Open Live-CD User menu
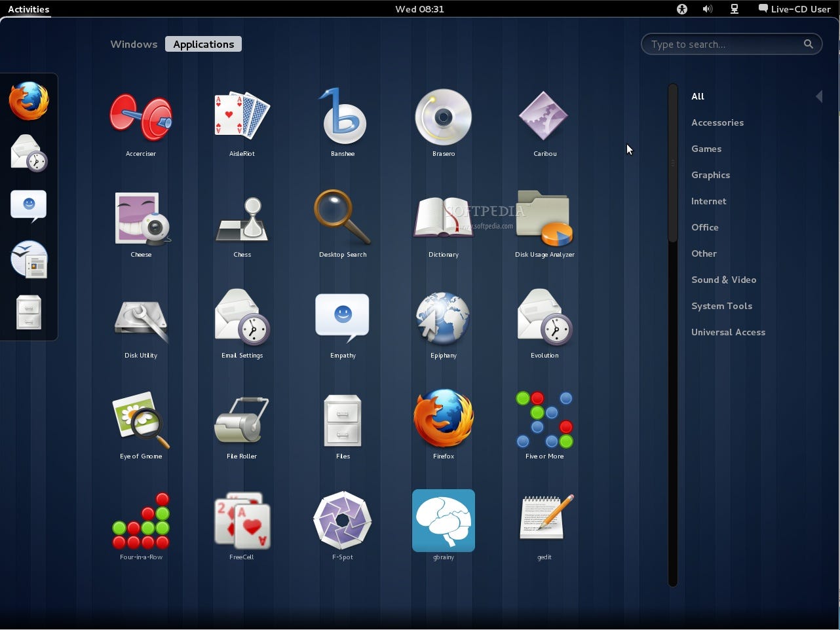The width and height of the screenshot is (840, 630). 794,9
